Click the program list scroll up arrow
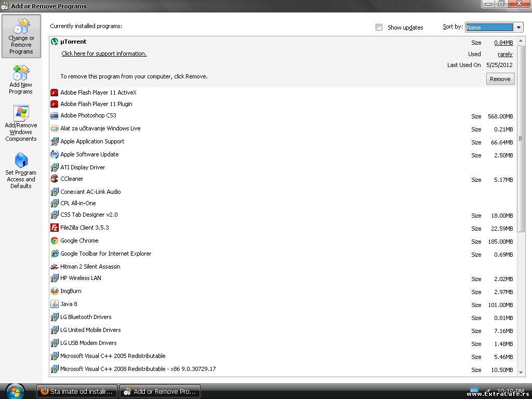Screen dimensions: 532x399 (x=521, y=42)
